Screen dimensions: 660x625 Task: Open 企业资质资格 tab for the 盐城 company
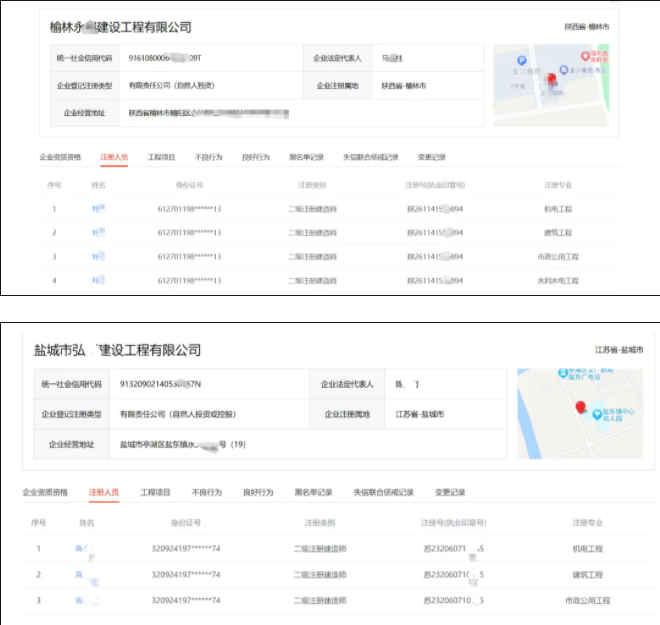pos(45,493)
